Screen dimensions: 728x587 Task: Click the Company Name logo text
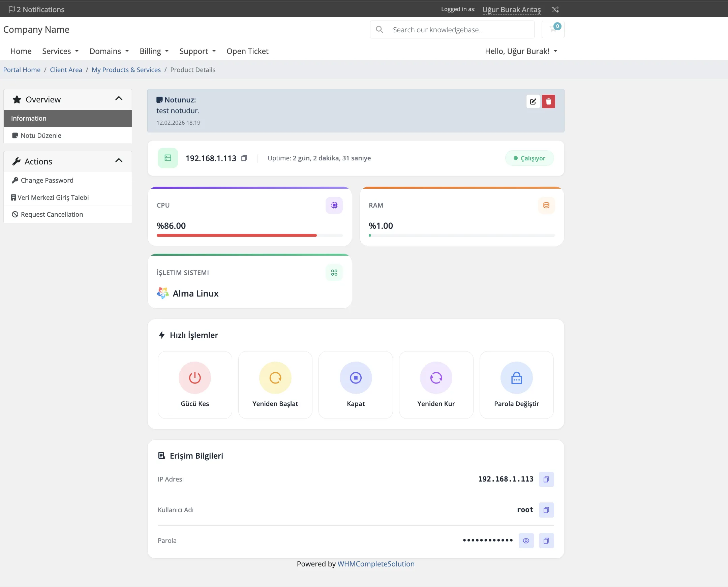[36, 29]
